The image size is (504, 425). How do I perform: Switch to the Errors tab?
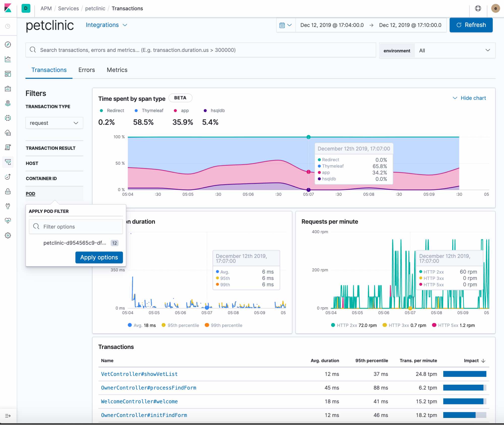click(86, 70)
